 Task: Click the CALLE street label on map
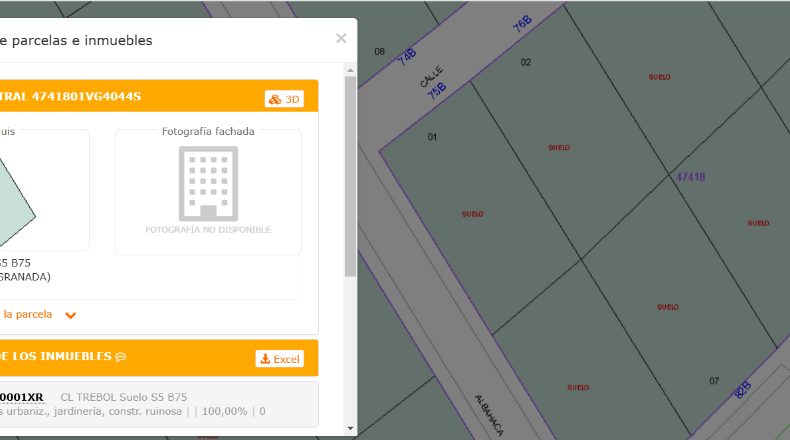431,76
